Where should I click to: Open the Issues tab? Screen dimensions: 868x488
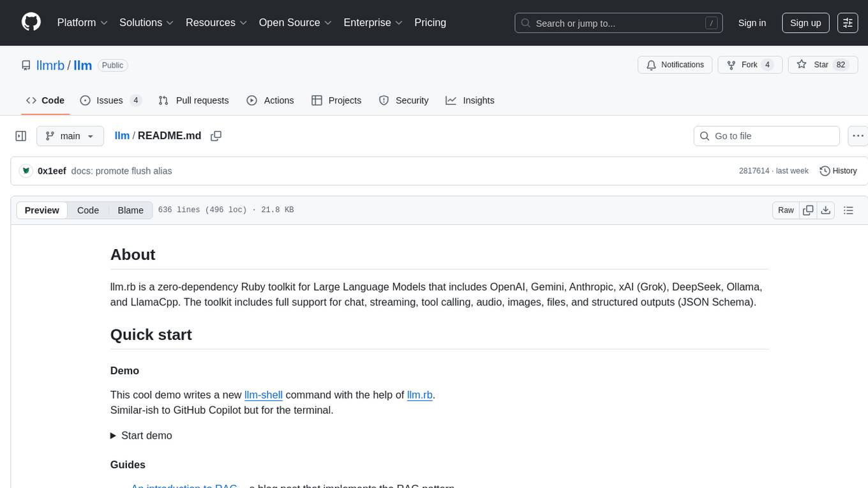(x=110, y=100)
